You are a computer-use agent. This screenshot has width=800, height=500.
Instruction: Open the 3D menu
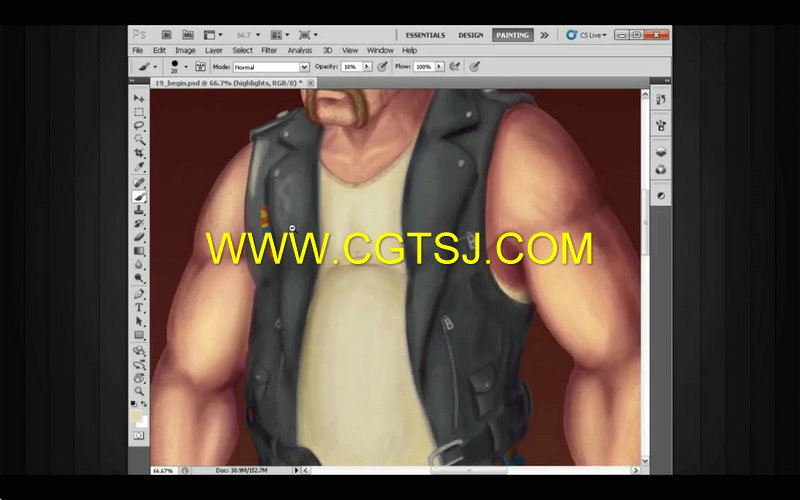tap(328, 51)
